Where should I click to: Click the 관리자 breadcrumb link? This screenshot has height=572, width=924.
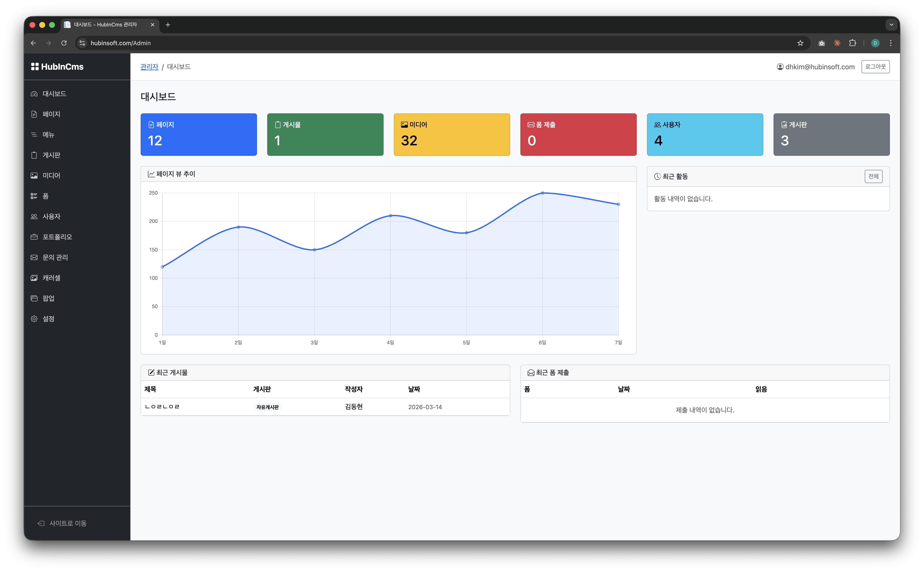[x=149, y=66]
